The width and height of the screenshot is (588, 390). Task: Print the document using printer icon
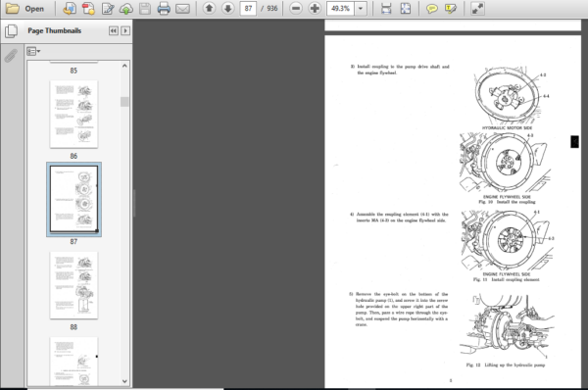(164, 9)
